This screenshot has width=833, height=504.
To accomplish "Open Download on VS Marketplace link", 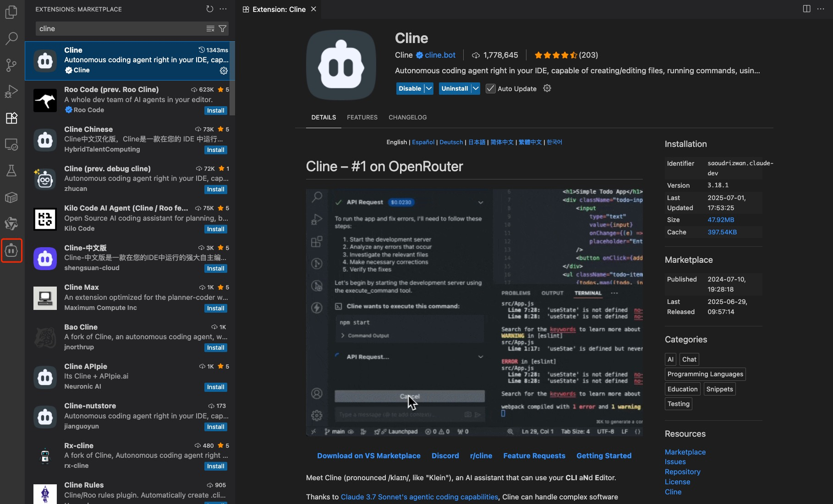I will pyautogui.click(x=369, y=455).
